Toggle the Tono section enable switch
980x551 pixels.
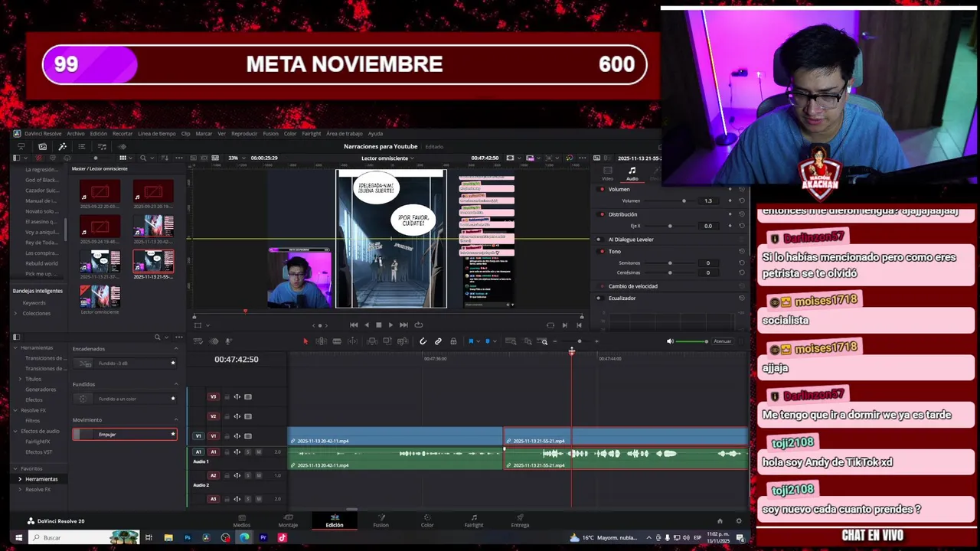[x=602, y=251]
